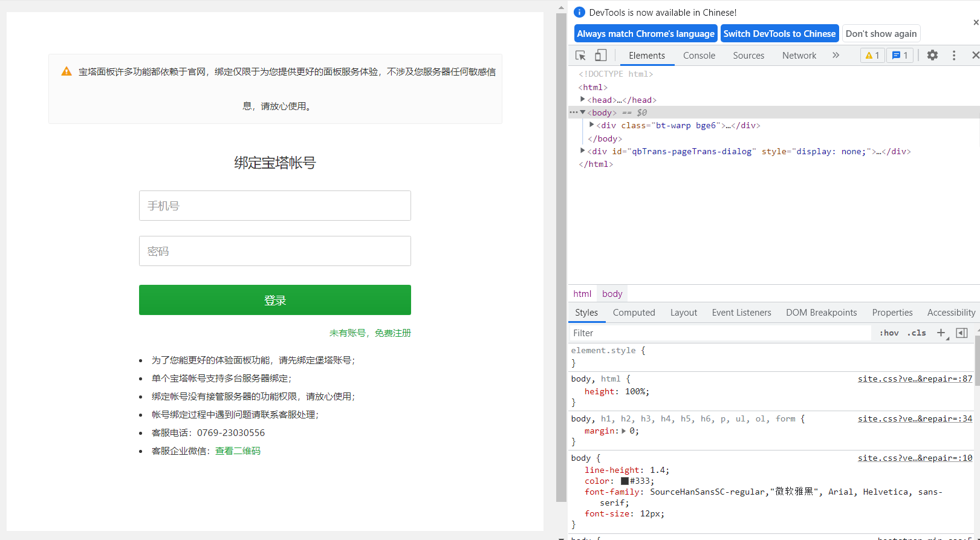This screenshot has height=540, width=980.
Task: Expand the head element node
Action: (582, 99)
